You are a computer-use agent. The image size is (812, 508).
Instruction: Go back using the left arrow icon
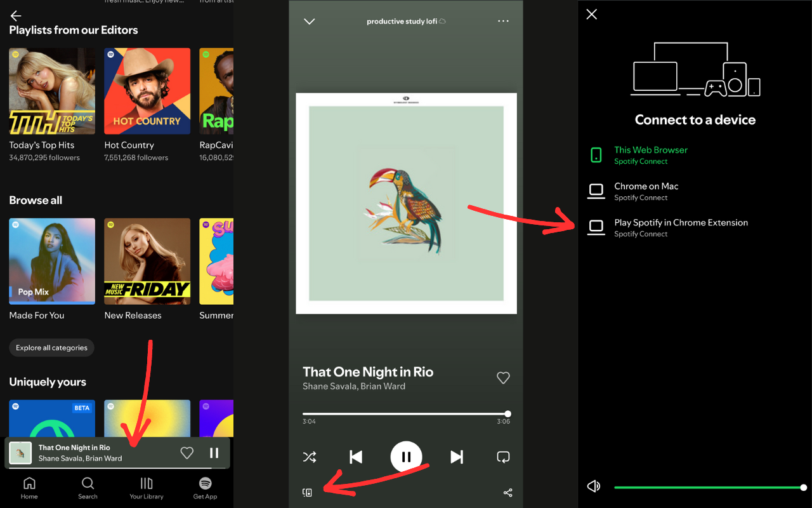[x=16, y=16]
